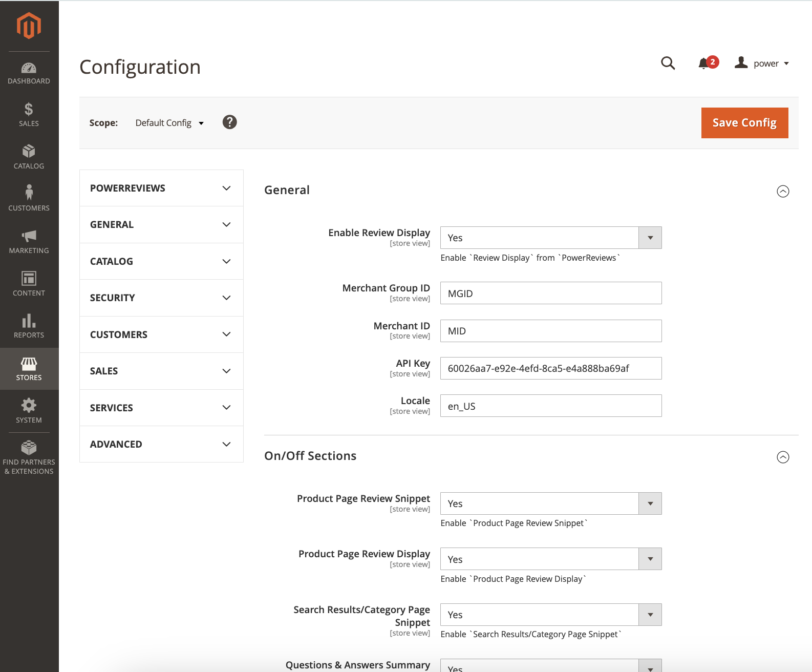
Task: Open Product Page Review Snippet dropdown
Action: tap(551, 503)
